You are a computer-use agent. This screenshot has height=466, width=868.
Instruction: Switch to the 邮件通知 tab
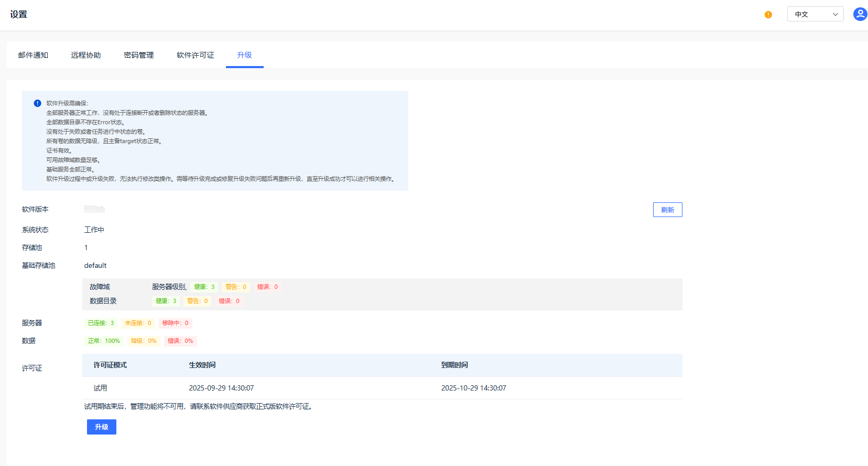coord(33,55)
